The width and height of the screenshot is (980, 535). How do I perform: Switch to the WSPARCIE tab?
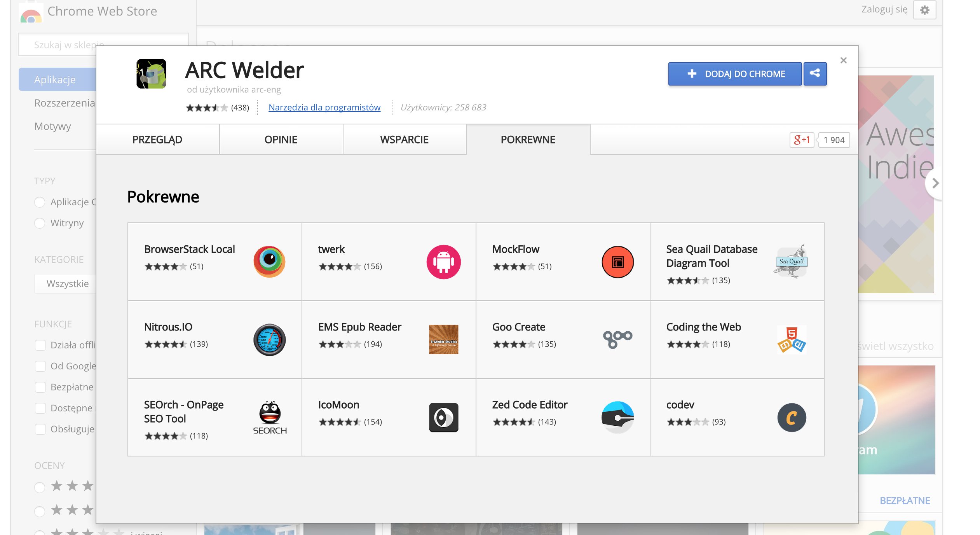pos(404,140)
